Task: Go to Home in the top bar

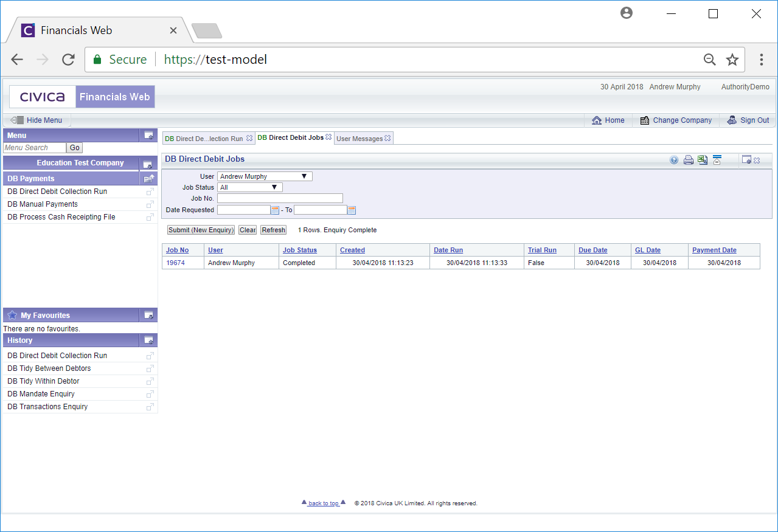Action: coord(608,120)
